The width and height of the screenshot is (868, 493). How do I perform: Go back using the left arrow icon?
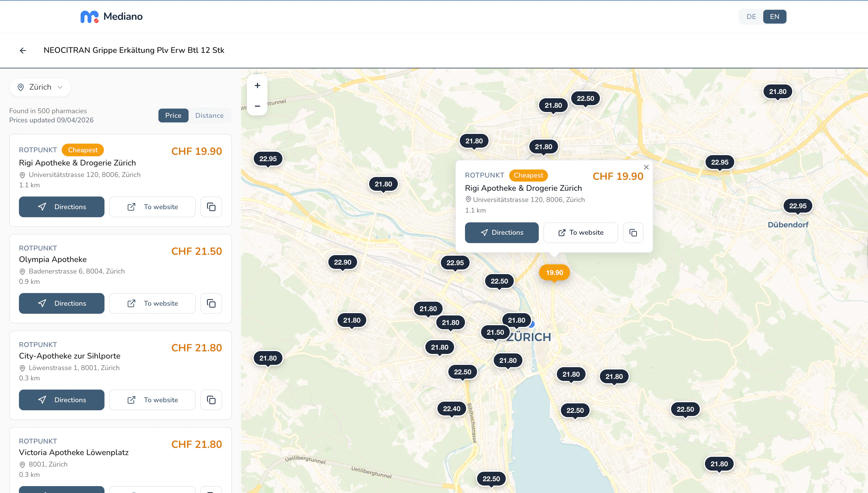[23, 51]
